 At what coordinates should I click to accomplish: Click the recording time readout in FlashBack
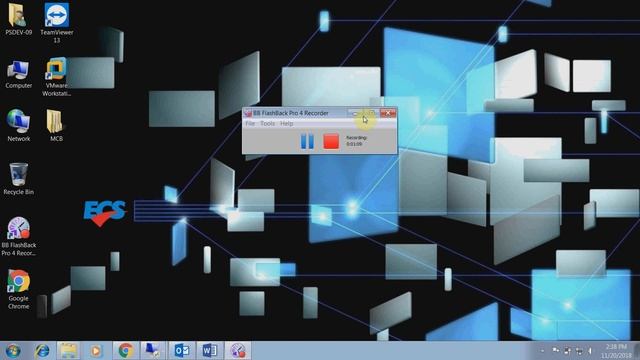tap(356, 141)
